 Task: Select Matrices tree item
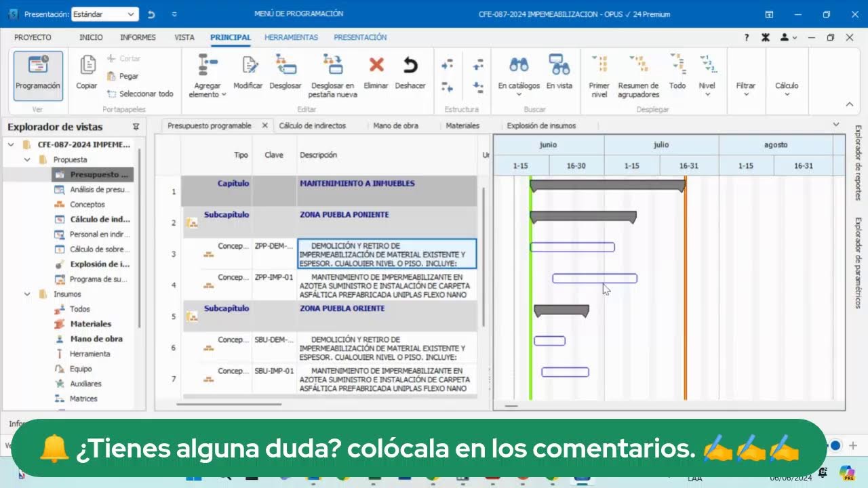pos(83,399)
